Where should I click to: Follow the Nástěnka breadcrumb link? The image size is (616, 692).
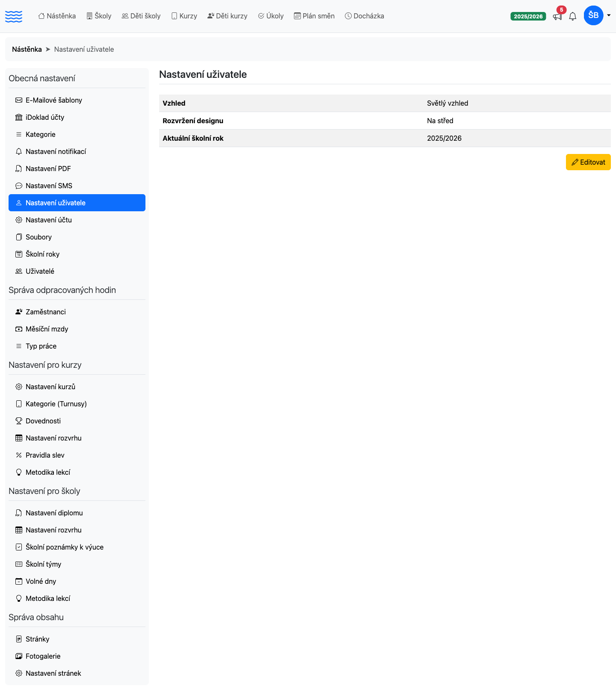27,49
